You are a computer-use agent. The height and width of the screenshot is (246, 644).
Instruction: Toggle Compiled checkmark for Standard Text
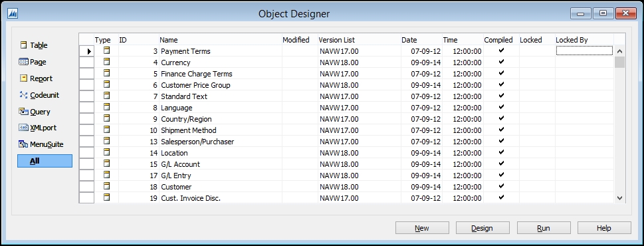[x=501, y=96]
